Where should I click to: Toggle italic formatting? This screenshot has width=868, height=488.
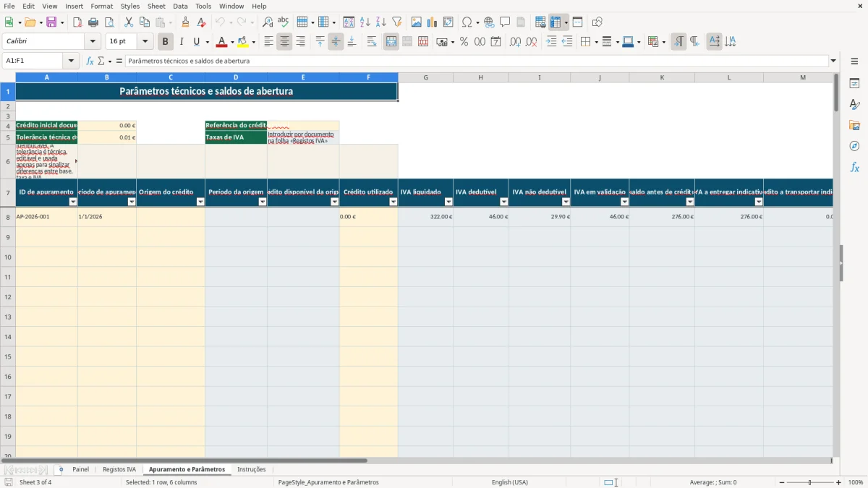(182, 42)
